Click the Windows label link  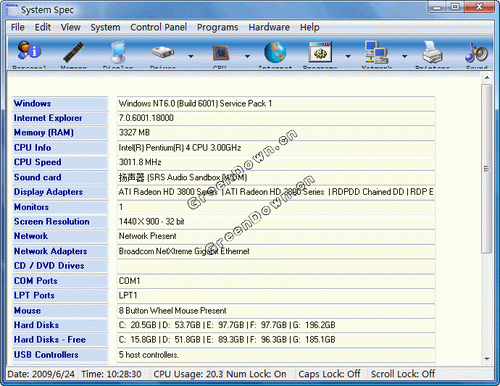pyautogui.click(x=32, y=103)
